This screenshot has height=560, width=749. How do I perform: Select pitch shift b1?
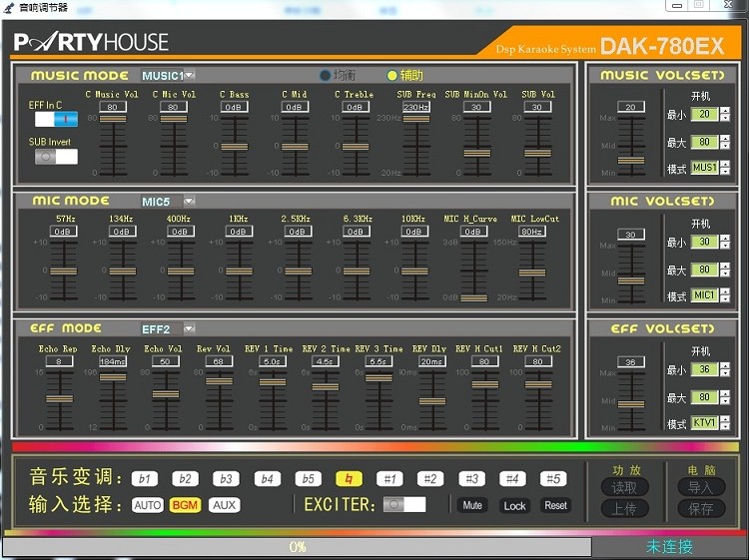pyautogui.click(x=145, y=479)
